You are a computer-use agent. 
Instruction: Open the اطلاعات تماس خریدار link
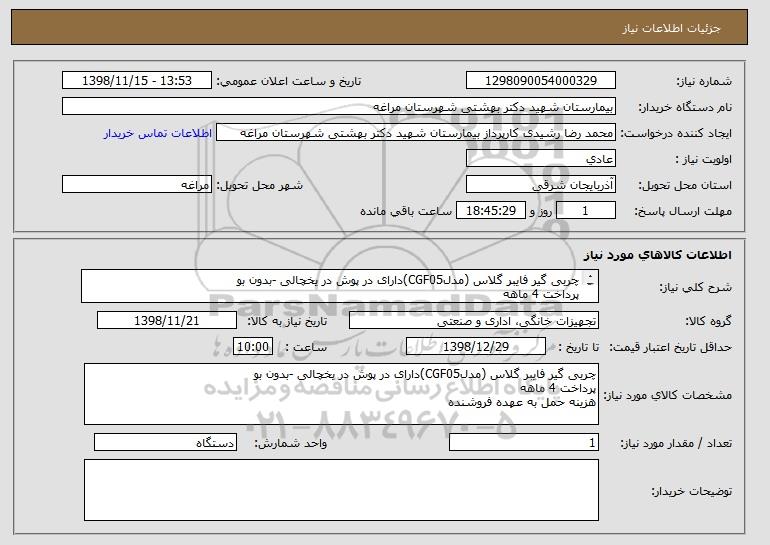pyautogui.click(x=158, y=133)
